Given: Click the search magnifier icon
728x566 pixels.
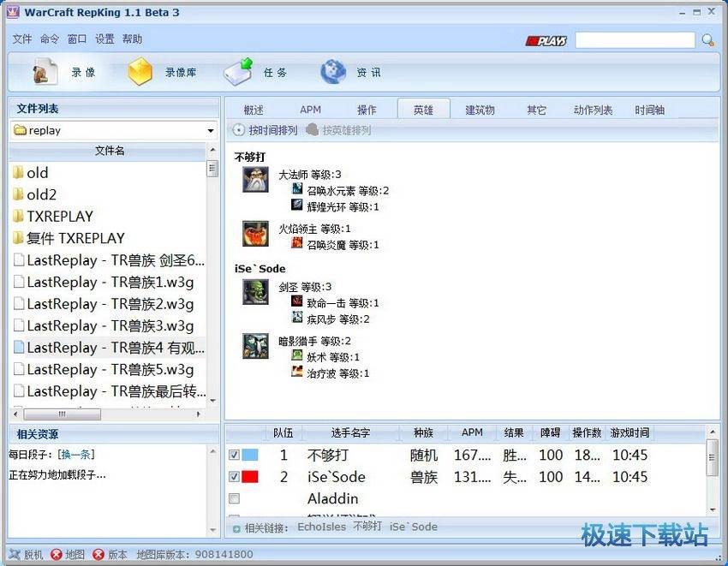Looking at the screenshot, I should [x=707, y=40].
